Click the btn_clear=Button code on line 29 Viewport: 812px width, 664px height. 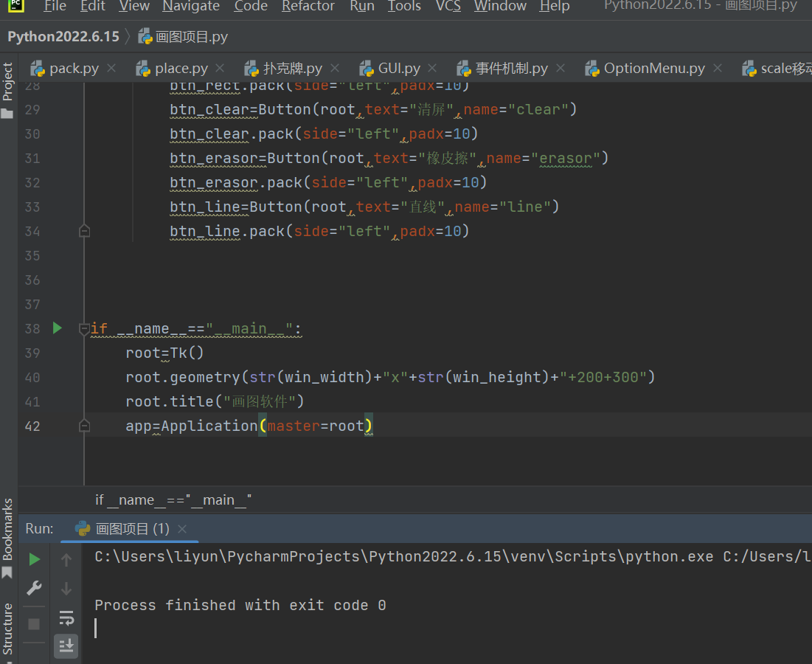click(x=373, y=110)
